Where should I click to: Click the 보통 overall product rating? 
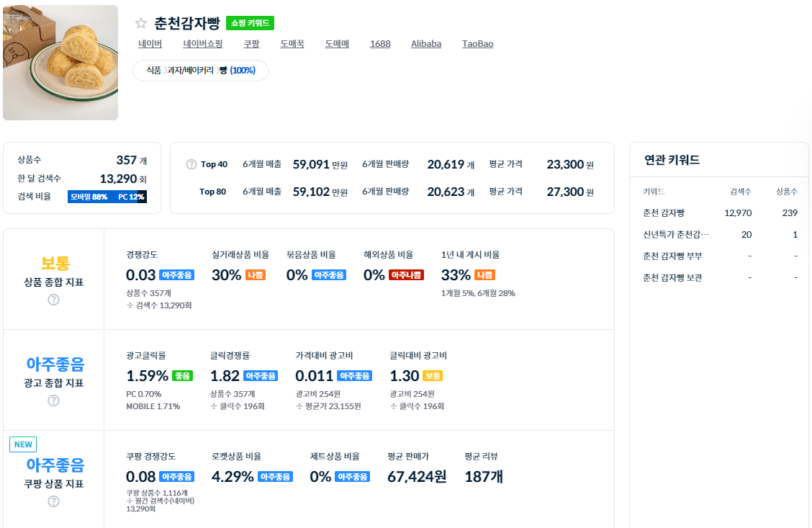point(55,263)
